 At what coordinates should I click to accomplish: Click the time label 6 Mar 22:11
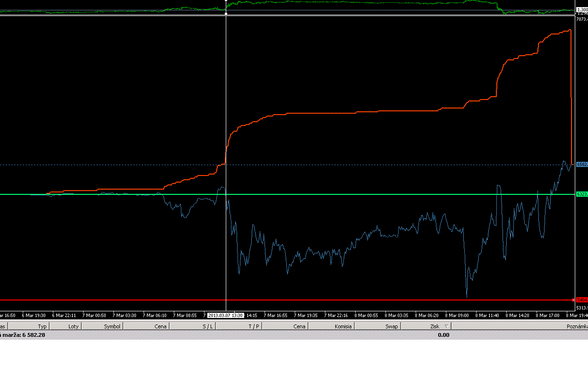64,315
